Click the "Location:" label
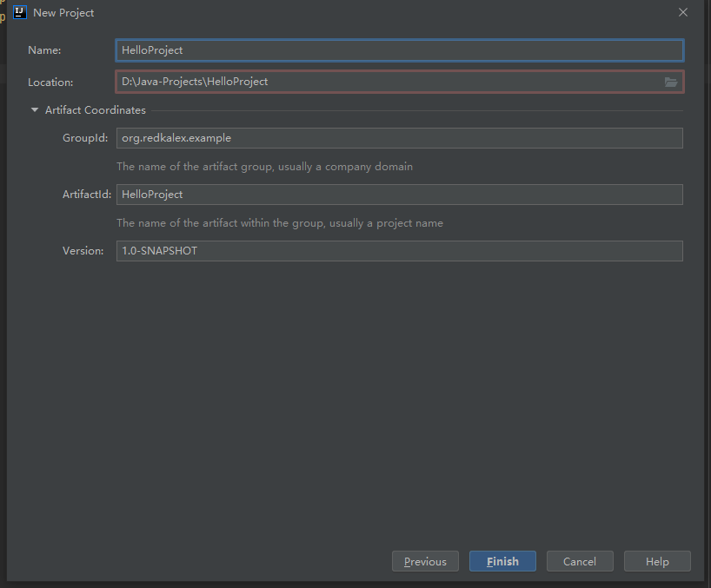711x588 pixels. (50, 83)
